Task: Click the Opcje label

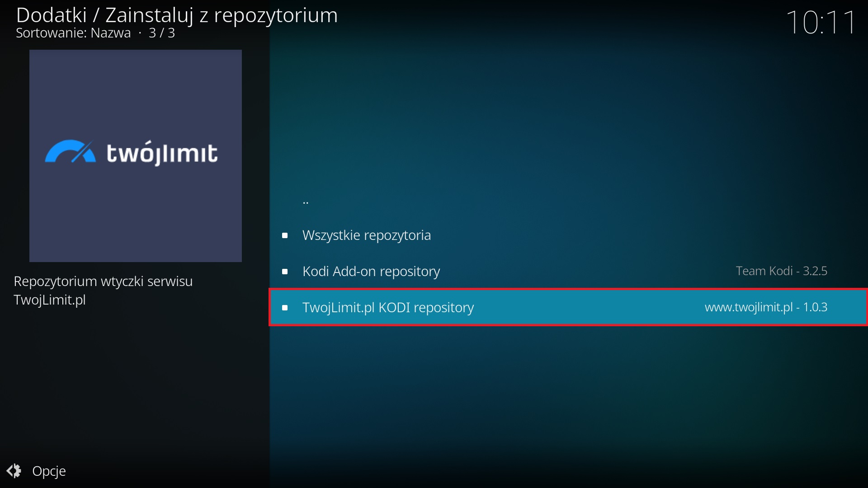Action: pos(49,471)
